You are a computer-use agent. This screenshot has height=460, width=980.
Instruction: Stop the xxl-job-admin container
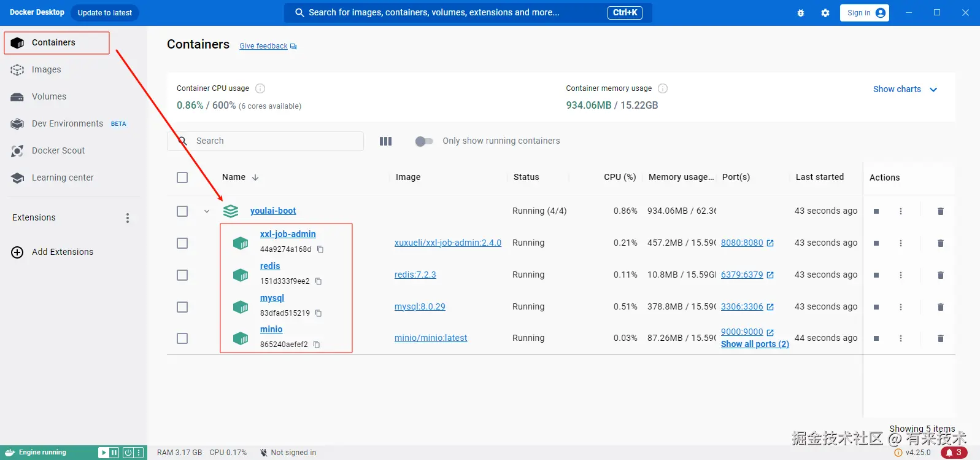pos(876,243)
